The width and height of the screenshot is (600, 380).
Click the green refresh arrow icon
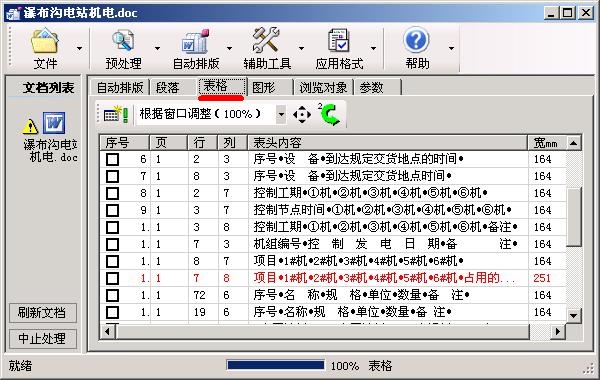[329, 114]
